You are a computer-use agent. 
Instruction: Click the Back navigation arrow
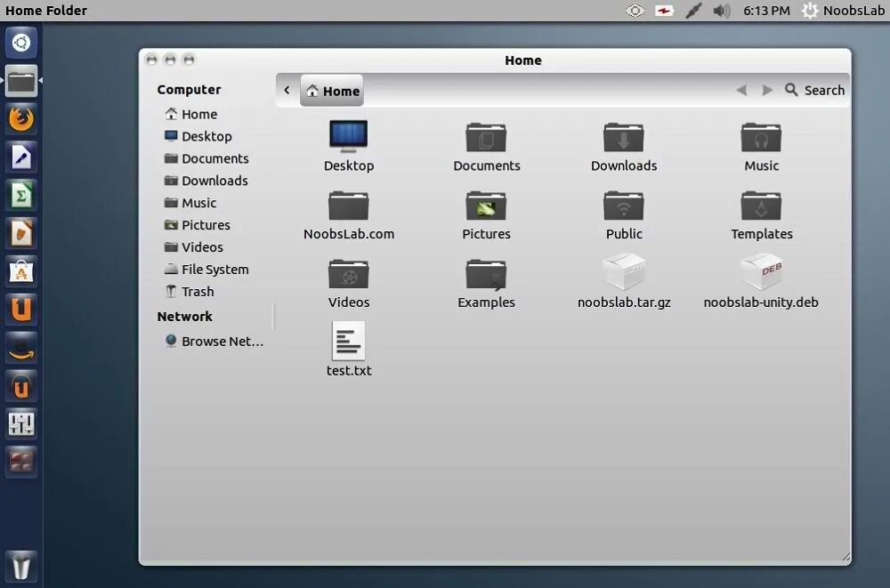741,90
